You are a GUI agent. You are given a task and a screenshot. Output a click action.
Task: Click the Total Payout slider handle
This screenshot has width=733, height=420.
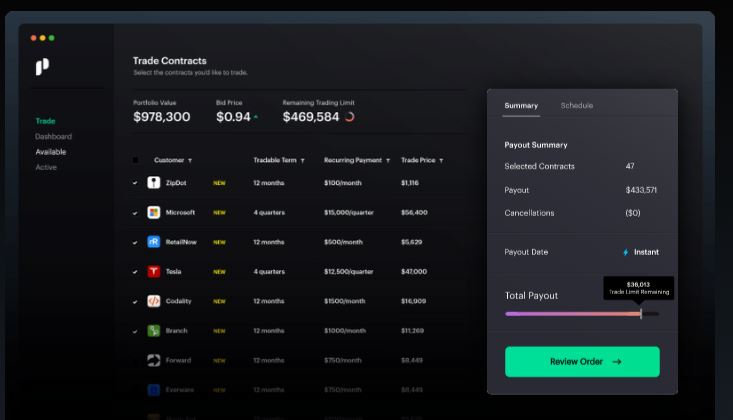coord(641,314)
